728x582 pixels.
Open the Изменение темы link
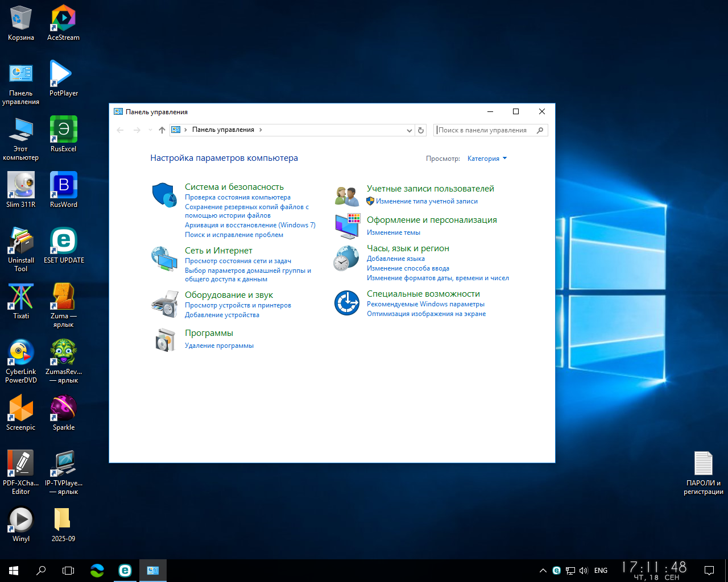(x=394, y=232)
